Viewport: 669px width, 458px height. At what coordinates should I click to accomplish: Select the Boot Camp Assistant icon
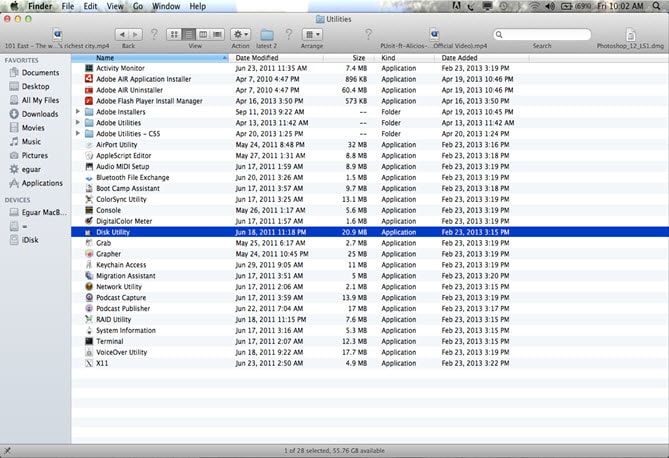pyautogui.click(x=89, y=188)
